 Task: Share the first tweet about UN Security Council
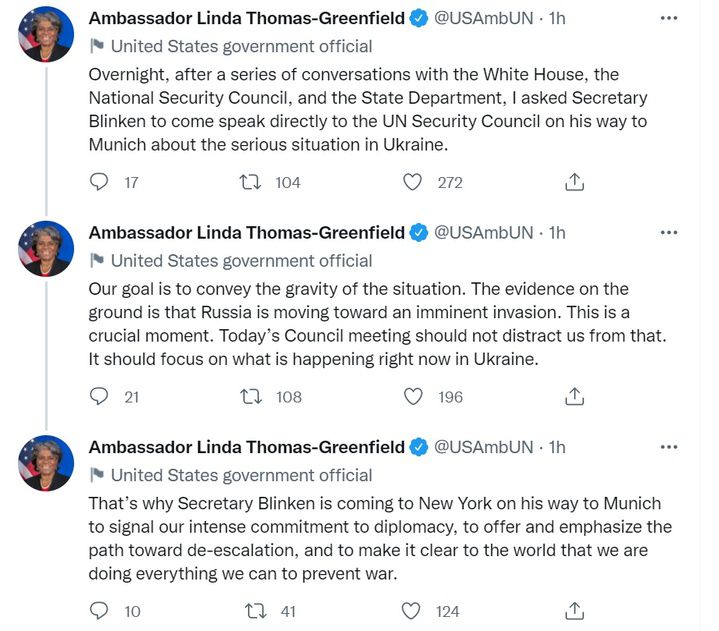[574, 182]
